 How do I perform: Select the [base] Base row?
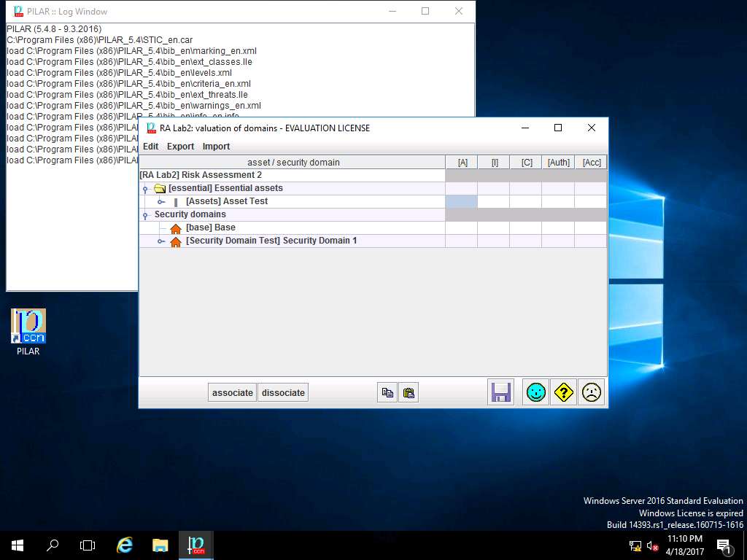tap(293, 227)
